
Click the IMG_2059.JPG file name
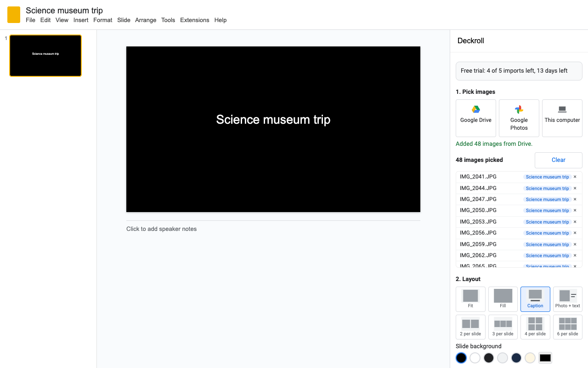coord(478,244)
